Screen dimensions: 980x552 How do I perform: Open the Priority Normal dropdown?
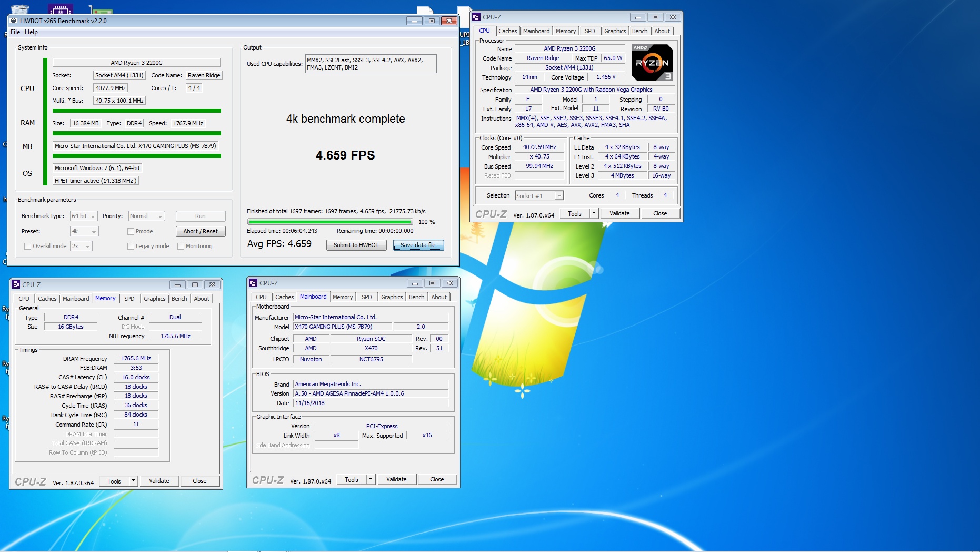pyautogui.click(x=147, y=216)
